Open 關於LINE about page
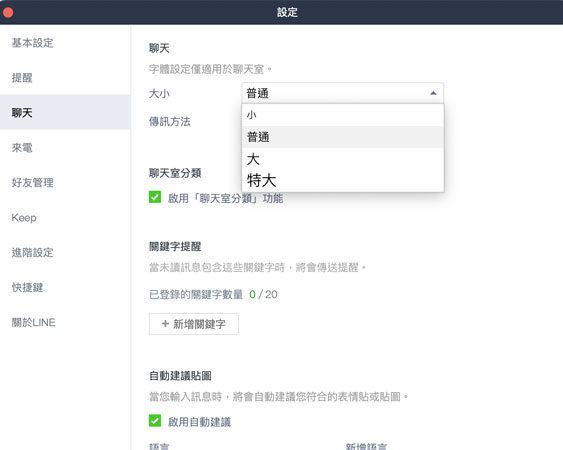 click(x=33, y=323)
